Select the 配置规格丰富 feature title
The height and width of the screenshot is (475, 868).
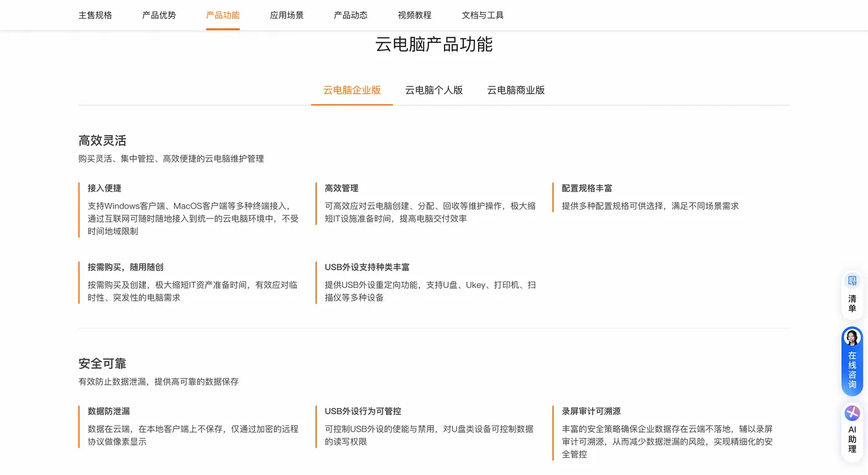[587, 188]
